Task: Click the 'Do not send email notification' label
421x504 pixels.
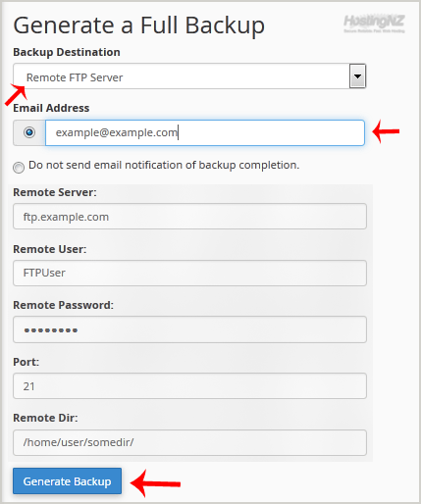Action: (x=164, y=165)
